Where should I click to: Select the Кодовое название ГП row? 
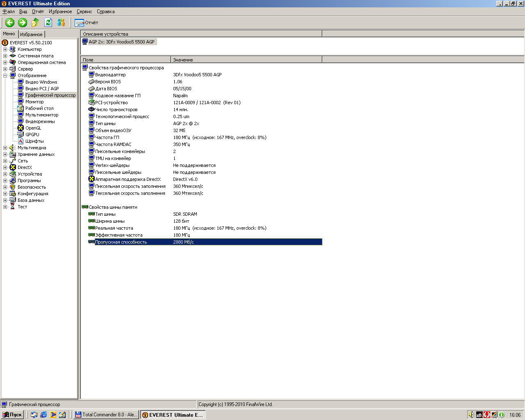[201, 96]
